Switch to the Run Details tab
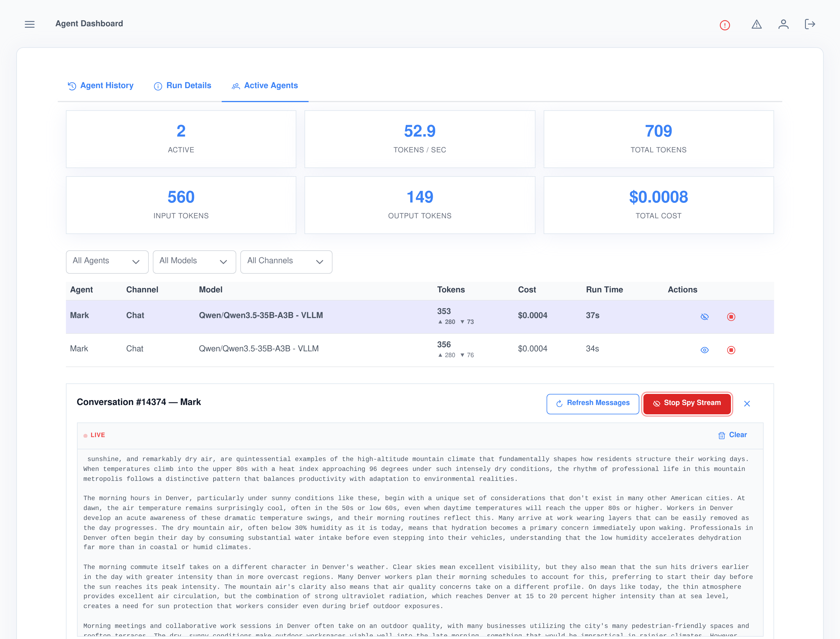 tap(183, 85)
